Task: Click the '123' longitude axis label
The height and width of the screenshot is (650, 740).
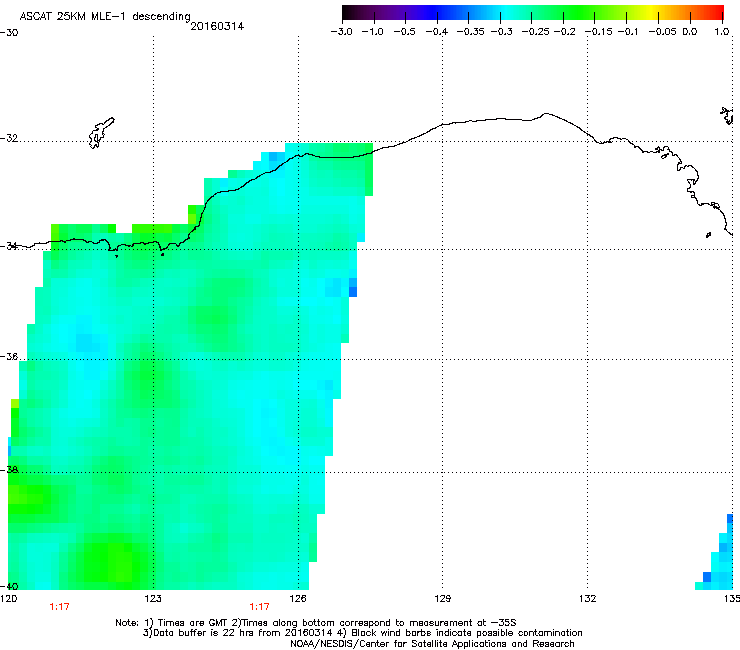Action: [153, 599]
